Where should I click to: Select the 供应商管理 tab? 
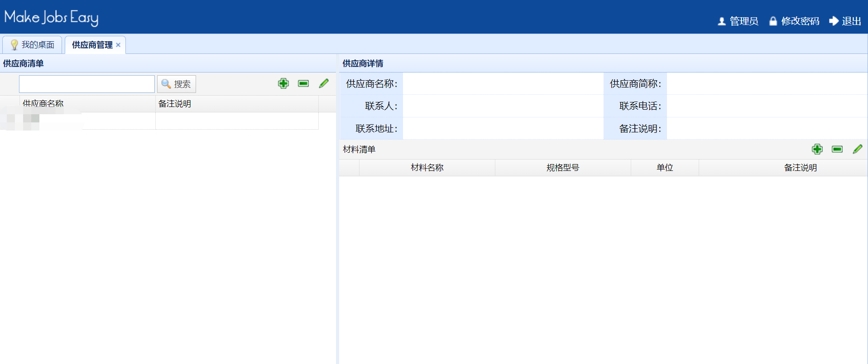[92, 45]
